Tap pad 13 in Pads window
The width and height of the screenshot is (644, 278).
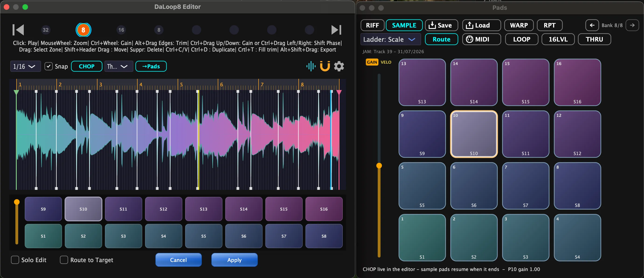click(422, 82)
